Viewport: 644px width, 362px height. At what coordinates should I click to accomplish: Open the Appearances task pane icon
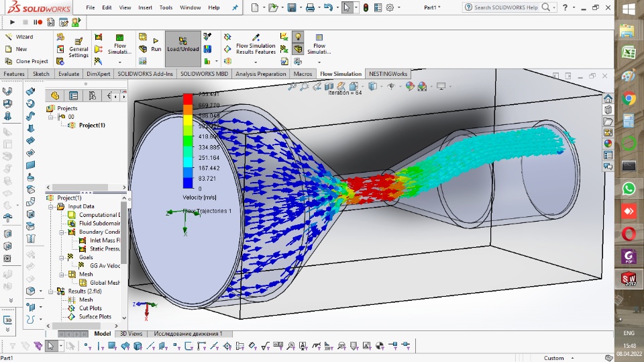click(608, 143)
